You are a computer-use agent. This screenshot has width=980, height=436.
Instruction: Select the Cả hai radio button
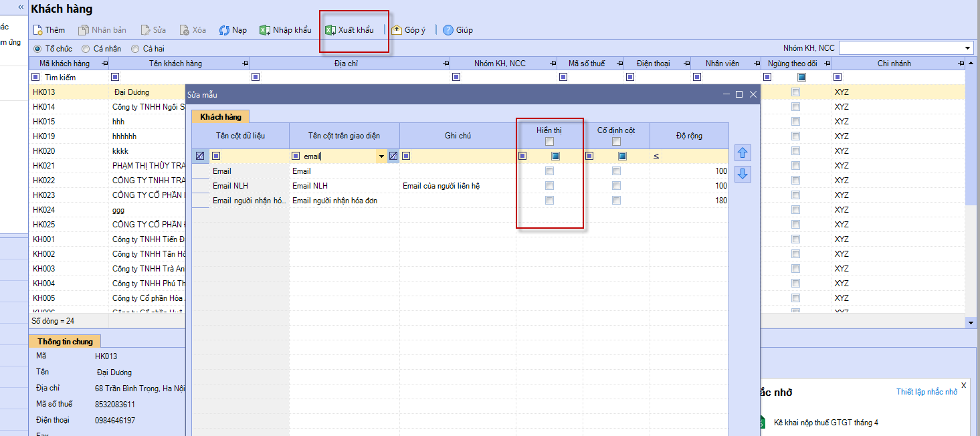click(135, 49)
